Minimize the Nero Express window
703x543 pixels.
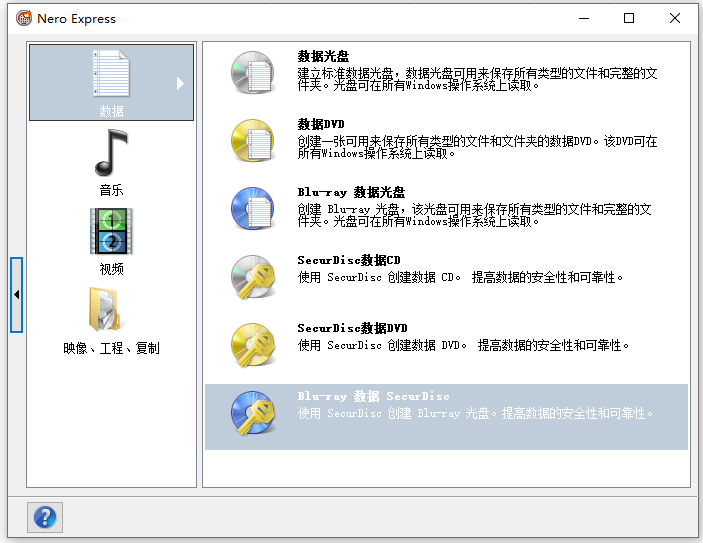pyautogui.click(x=584, y=18)
